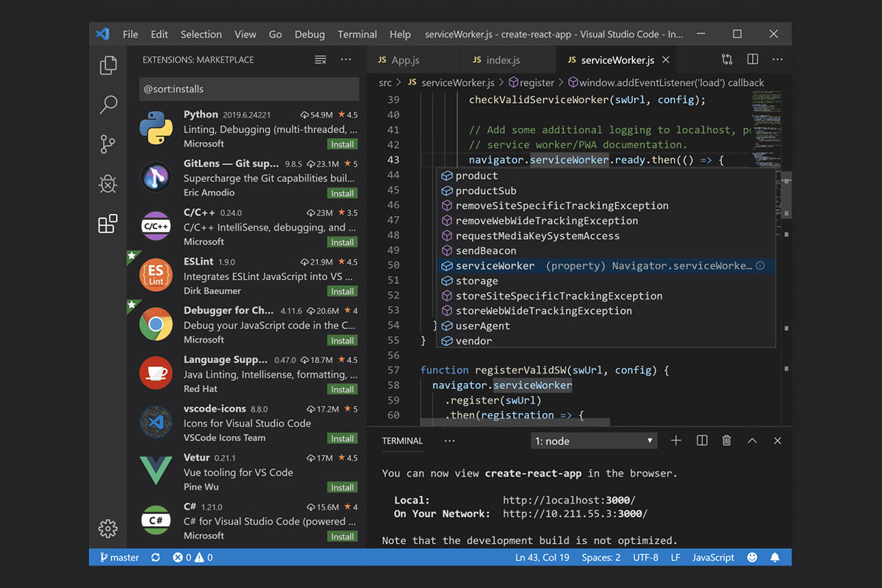Split the terminal pane

pos(702,440)
